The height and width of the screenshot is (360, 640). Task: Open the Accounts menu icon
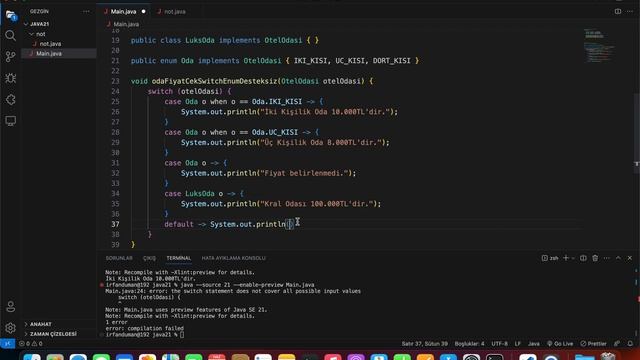(11, 307)
